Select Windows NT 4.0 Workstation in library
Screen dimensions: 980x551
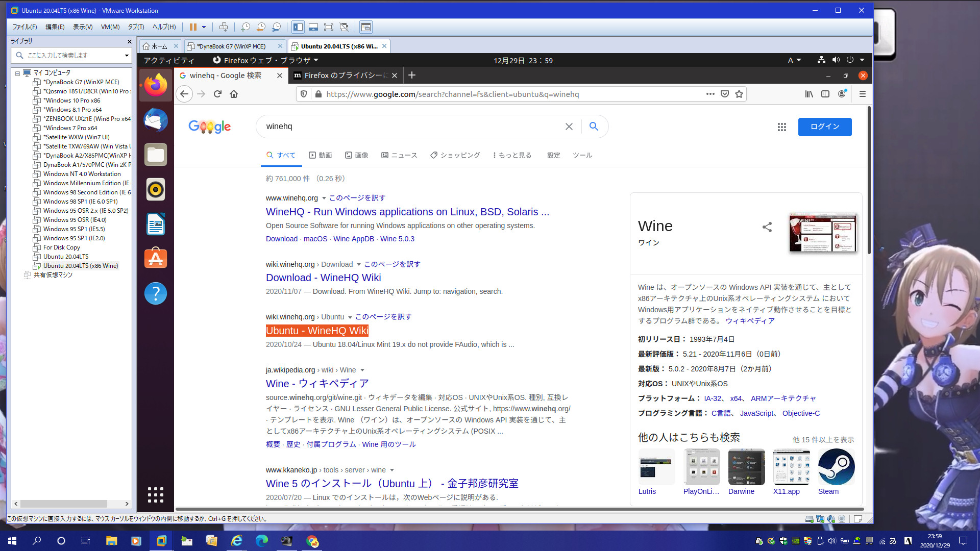[x=82, y=174]
